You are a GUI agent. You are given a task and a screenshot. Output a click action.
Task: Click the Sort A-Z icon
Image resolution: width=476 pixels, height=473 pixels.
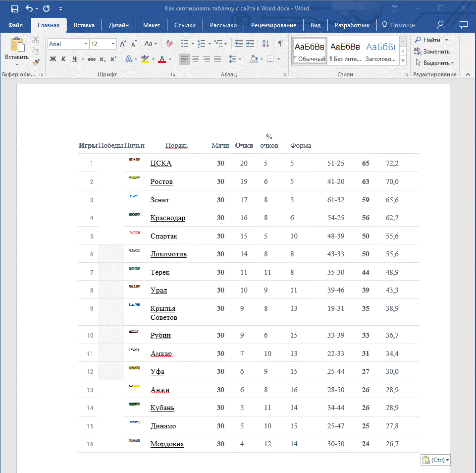pyautogui.click(x=265, y=44)
